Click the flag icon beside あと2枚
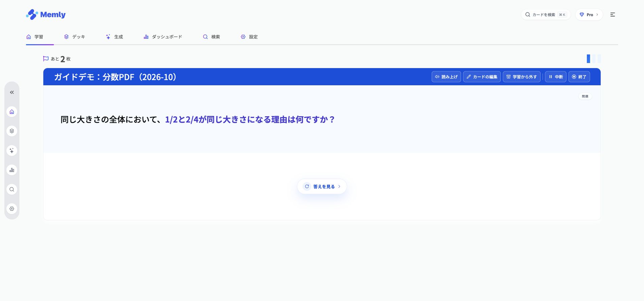This screenshot has height=301, width=644. click(46, 59)
